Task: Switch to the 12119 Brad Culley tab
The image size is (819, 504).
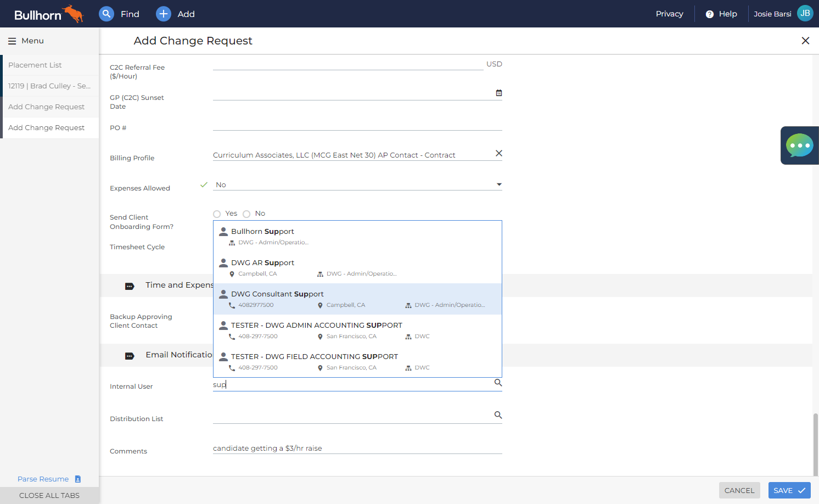Action: tap(51, 86)
